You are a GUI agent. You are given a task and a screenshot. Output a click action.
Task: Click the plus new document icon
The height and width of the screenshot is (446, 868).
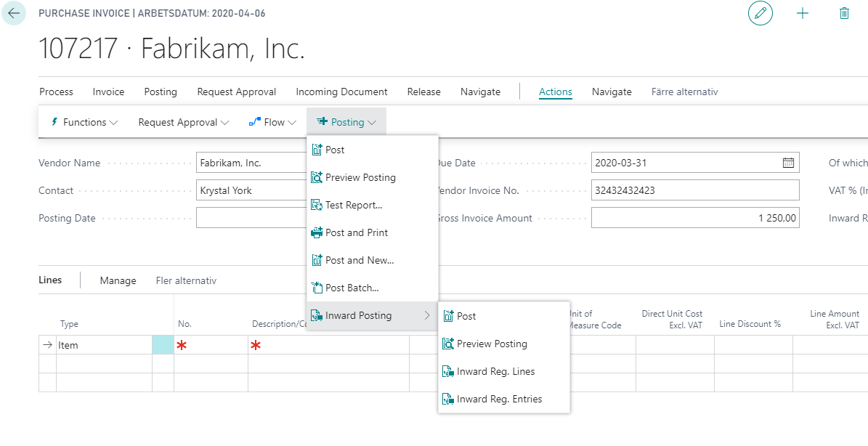pyautogui.click(x=802, y=13)
